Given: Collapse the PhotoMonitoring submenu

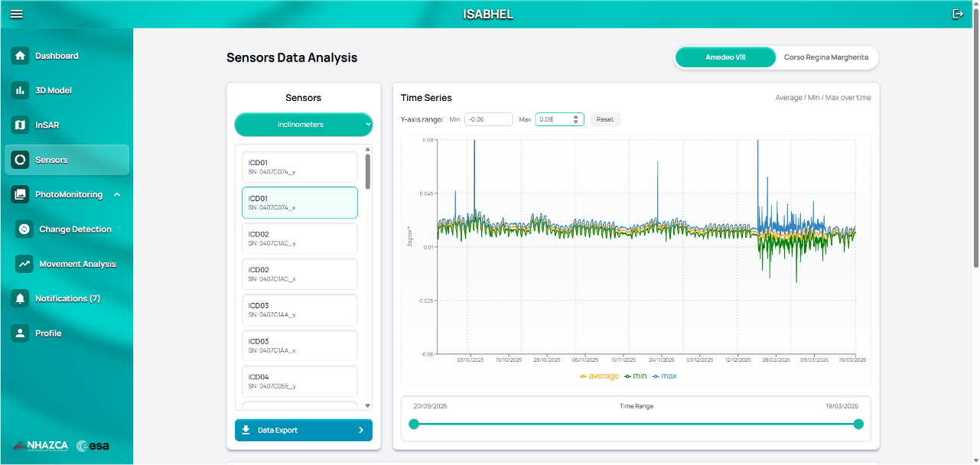Looking at the screenshot, I should coord(117,195).
